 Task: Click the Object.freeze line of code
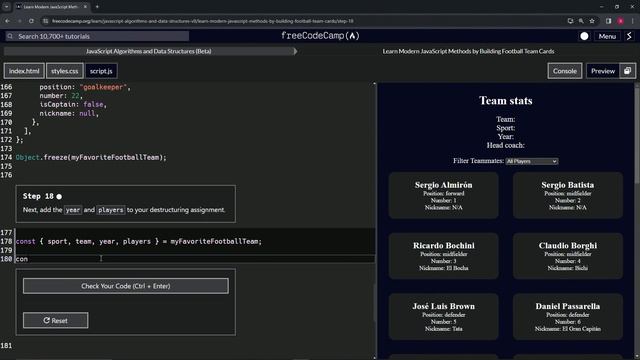[x=91, y=157]
